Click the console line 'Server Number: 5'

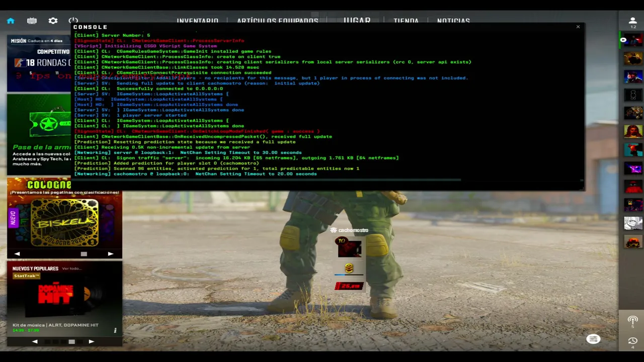[x=112, y=35]
